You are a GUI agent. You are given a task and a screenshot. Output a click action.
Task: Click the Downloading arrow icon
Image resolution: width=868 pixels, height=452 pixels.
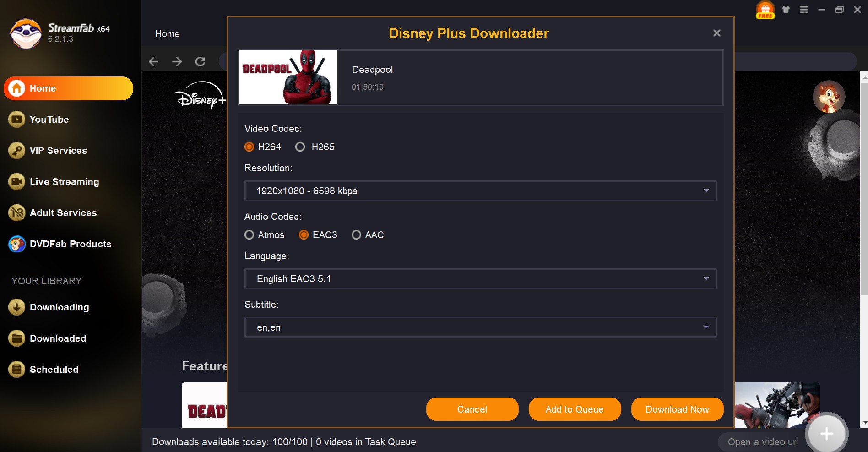(16, 307)
